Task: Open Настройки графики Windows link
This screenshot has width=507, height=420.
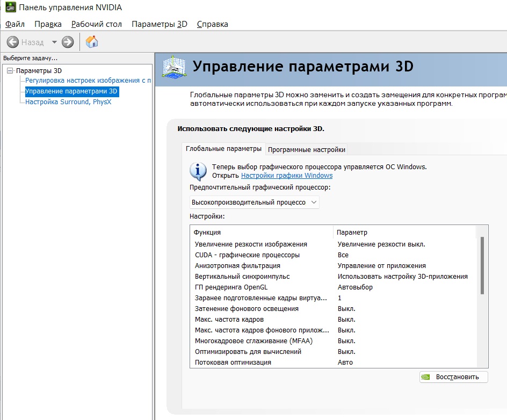Action: tap(287, 175)
